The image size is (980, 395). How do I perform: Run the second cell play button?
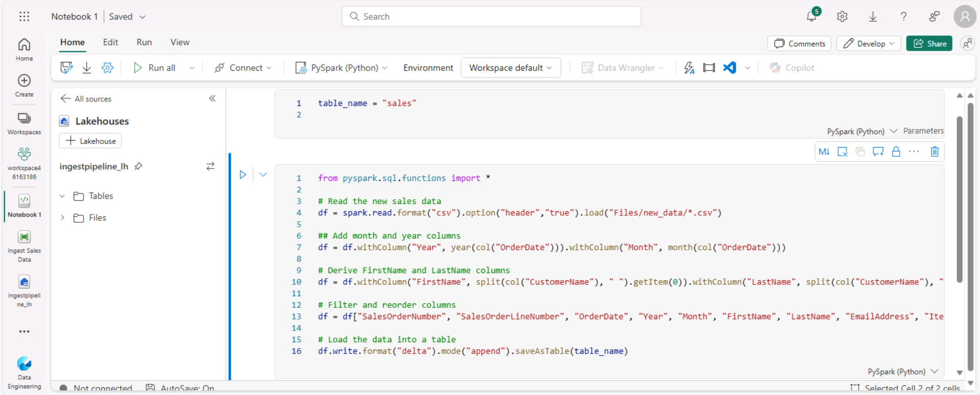pos(243,175)
